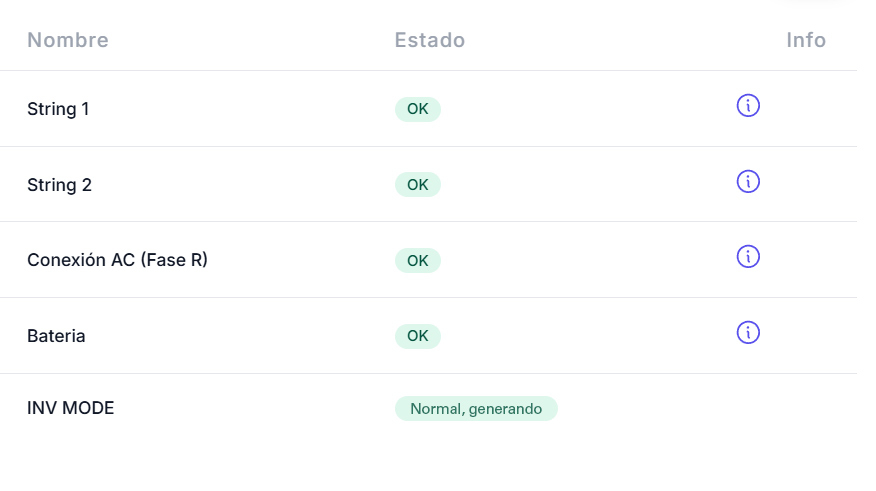The width and height of the screenshot is (876, 491).
Task: Open the info icon for String 2
Action: pos(748,181)
